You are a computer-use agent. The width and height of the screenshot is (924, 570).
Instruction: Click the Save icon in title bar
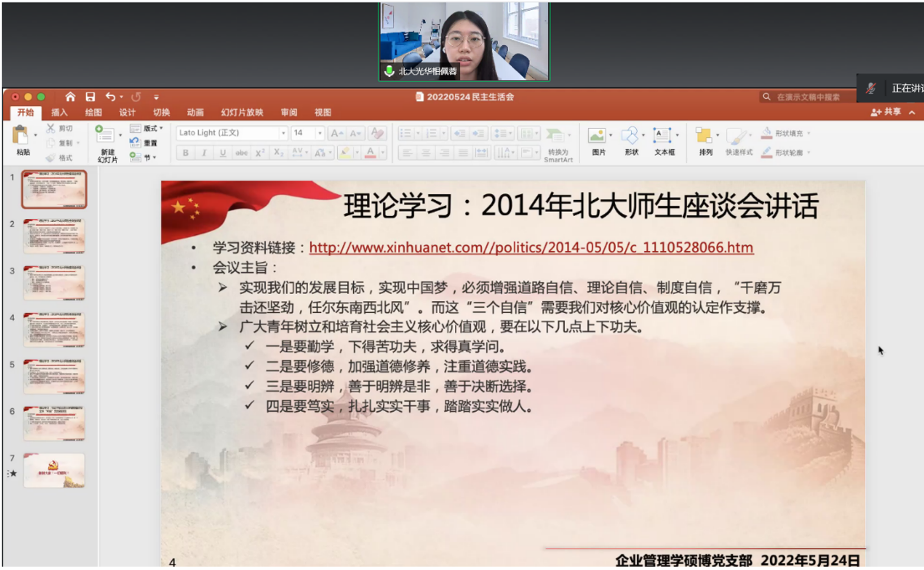(x=90, y=97)
